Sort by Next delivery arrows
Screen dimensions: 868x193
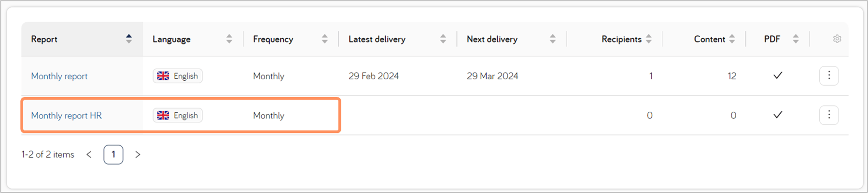coord(553,39)
